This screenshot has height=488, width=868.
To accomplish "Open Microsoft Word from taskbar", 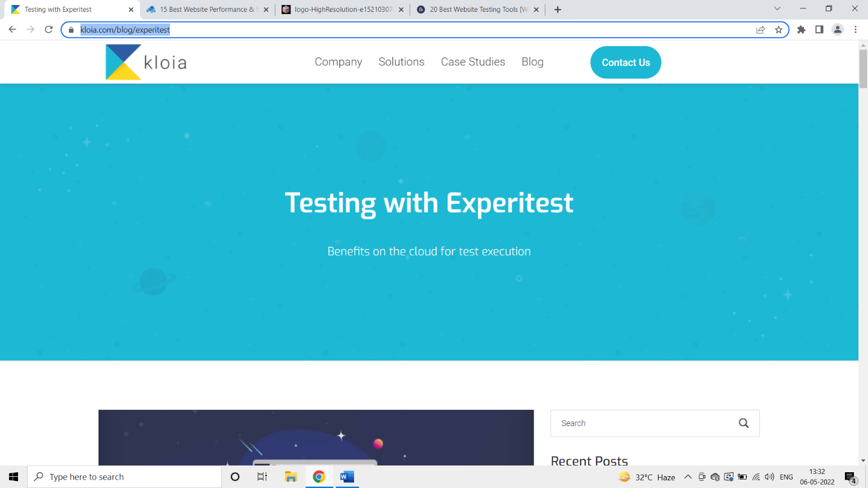I will tap(347, 477).
